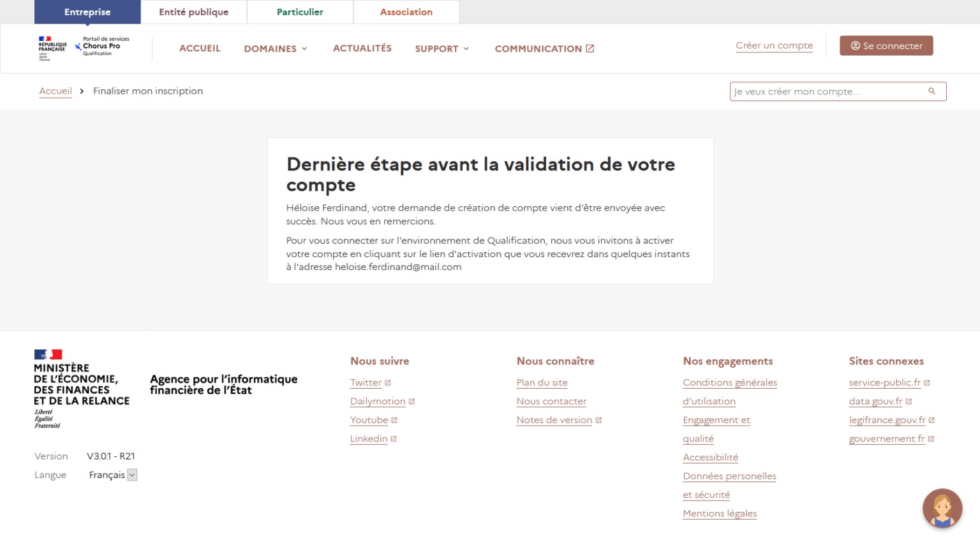The height and width of the screenshot is (547, 980).
Task: Click 'Finaliser mon inscription' breadcrumb text
Action: [x=148, y=91]
